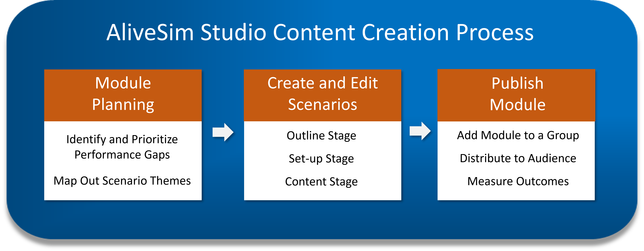Click the word Scenarios in the middle header
This screenshot has width=644, height=251.
[322, 104]
